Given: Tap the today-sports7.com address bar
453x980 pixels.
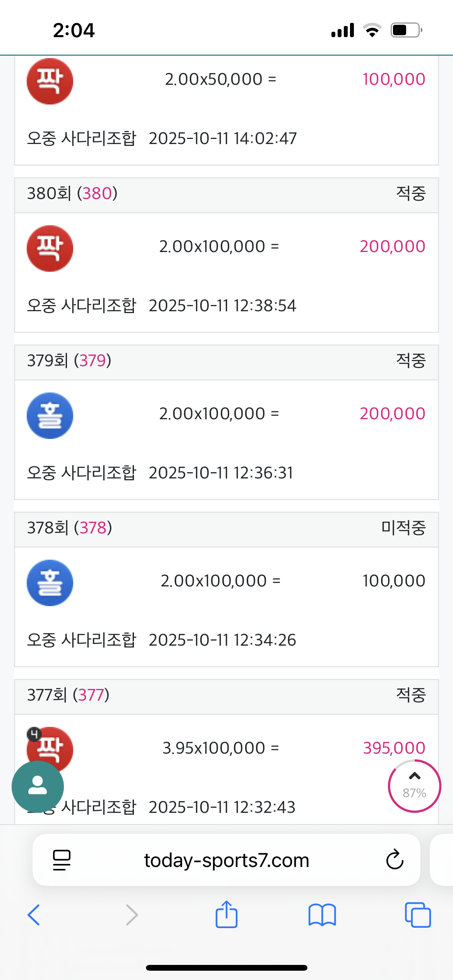Looking at the screenshot, I should point(226,860).
